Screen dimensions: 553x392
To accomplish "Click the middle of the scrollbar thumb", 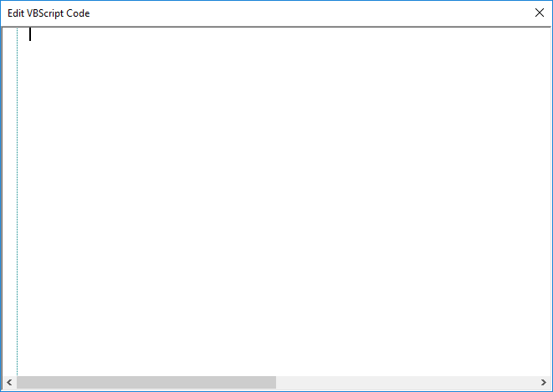I will 146,382.
